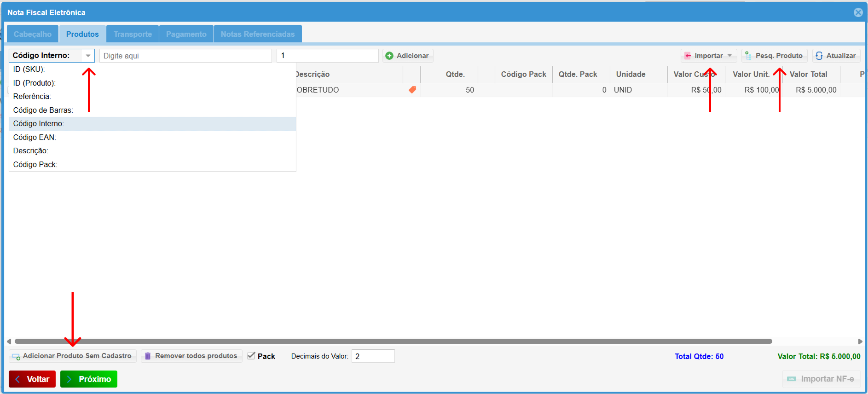This screenshot has width=868, height=394.
Task: Click the green plus Adicionar icon
Action: tap(389, 56)
